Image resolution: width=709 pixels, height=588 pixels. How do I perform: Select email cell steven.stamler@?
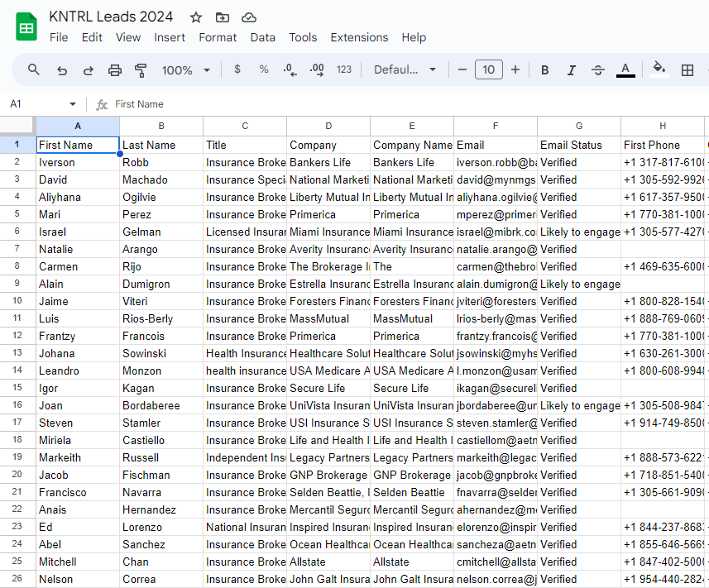(496, 423)
